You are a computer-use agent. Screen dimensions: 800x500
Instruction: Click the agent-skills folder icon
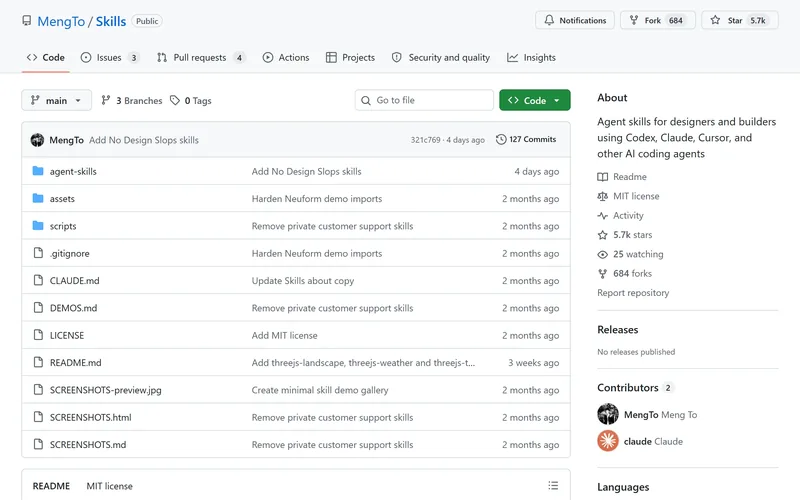38,171
